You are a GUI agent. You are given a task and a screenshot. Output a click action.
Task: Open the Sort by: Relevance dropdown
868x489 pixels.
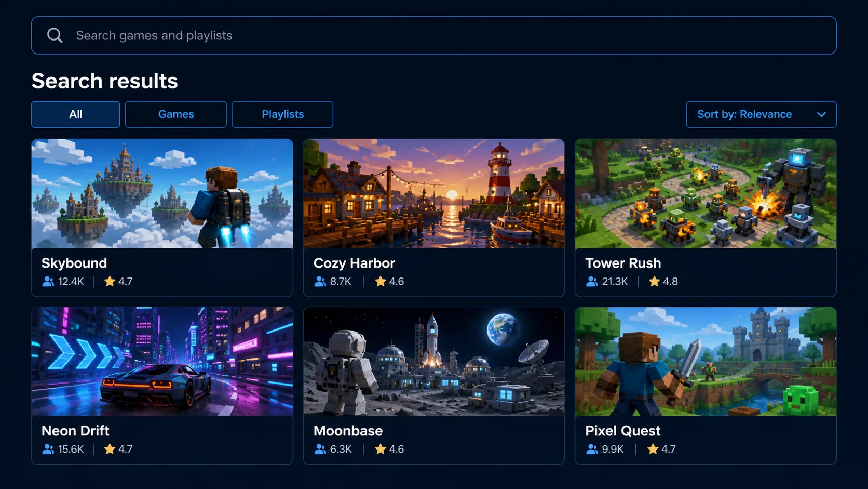(761, 114)
